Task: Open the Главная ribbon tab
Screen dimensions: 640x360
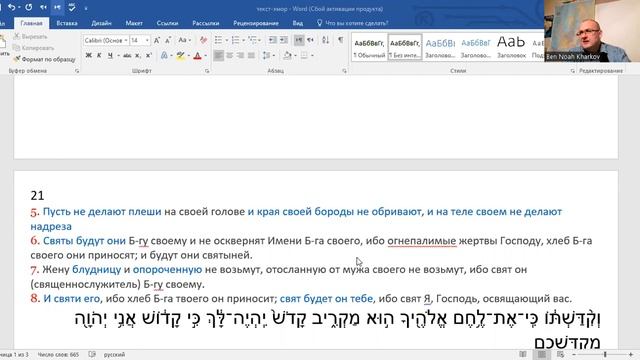Action: 31,23
